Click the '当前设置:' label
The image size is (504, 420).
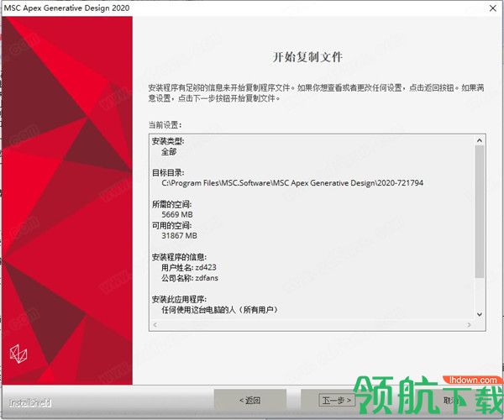(165, 124)
